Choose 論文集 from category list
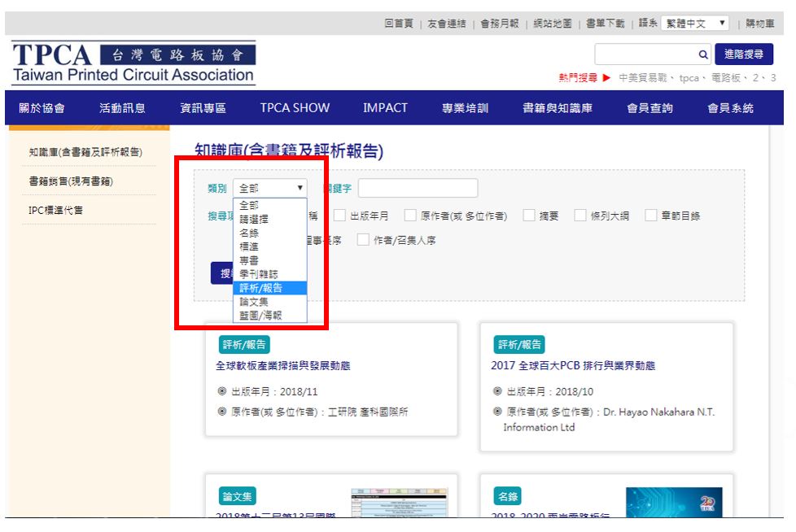The image size is (796, 532). [x=270, y=301]
